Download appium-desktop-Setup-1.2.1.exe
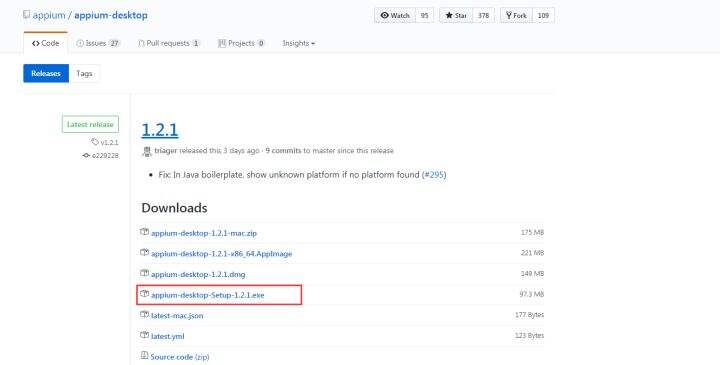 coord(208,295)
